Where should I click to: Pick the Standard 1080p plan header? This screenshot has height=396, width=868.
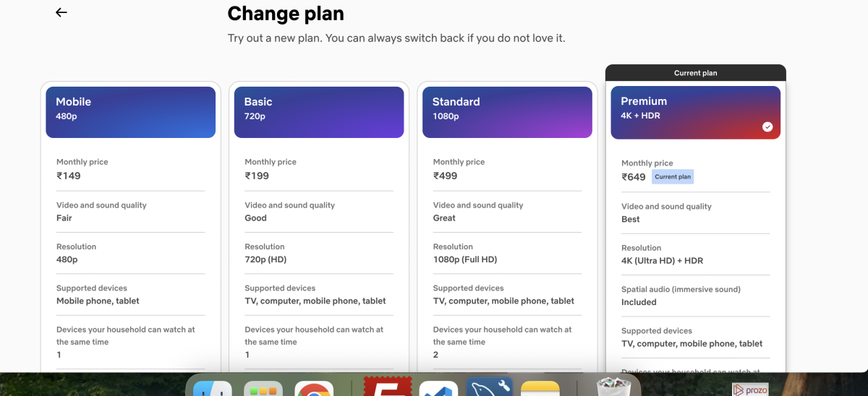click(x=507, y=112)
